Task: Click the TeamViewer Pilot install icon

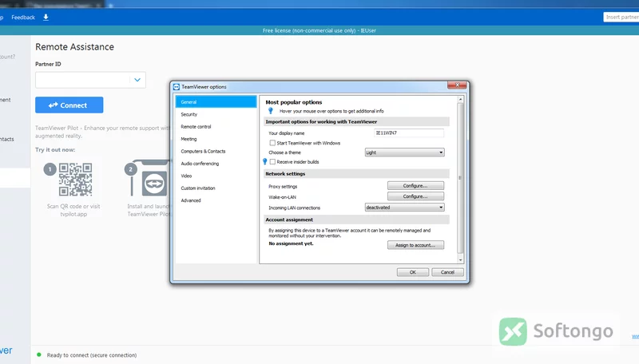Action: [154, 184]
